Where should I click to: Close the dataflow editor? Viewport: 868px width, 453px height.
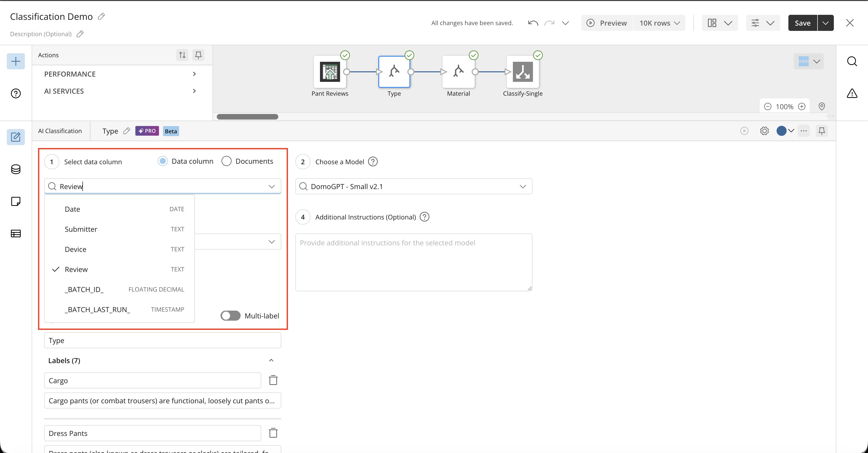850,23
